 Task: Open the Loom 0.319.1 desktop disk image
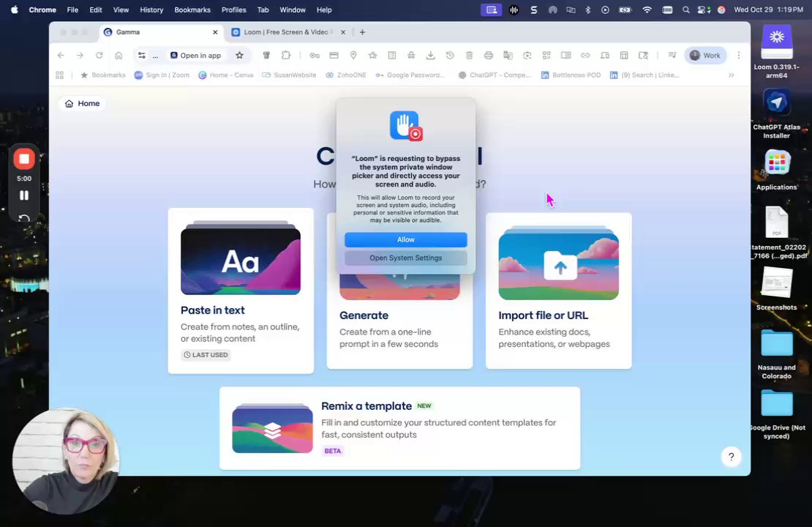[776, 52]
